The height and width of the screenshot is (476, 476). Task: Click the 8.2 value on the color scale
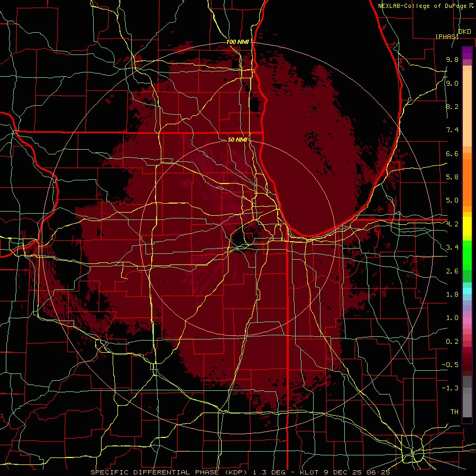[x=452, y=107]
